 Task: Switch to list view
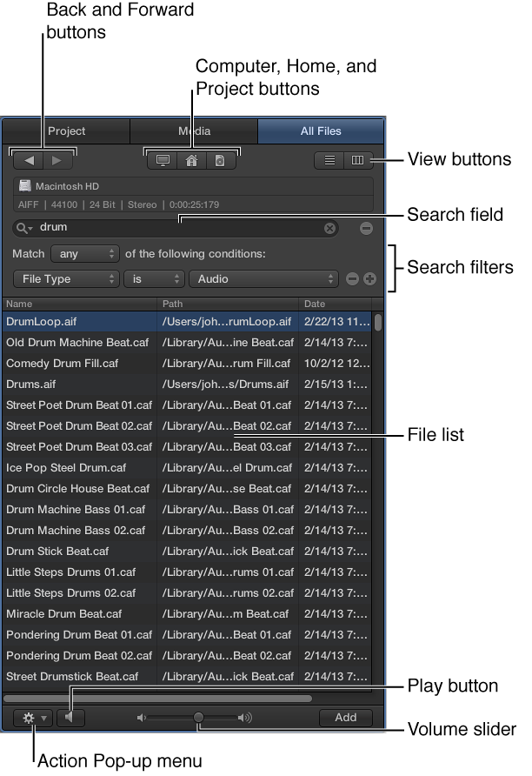pos(329,160)
